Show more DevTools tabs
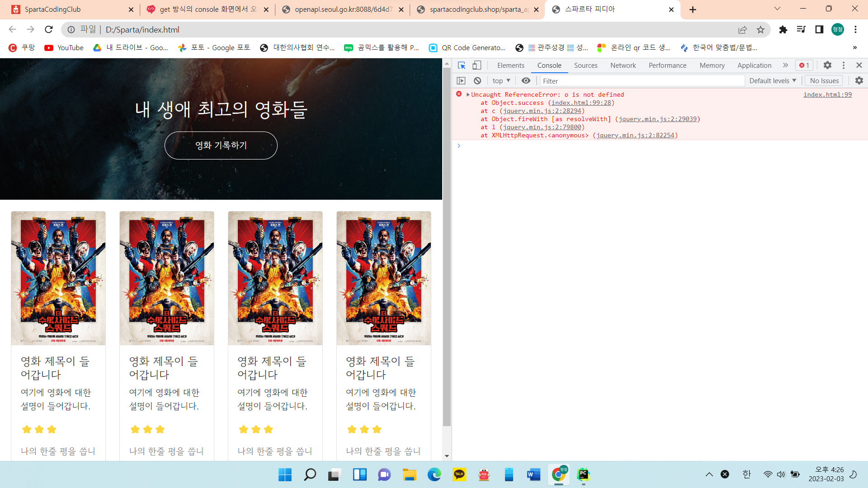Image resolution: width=868 pixels, height=488 pixels. coord(786,66)
